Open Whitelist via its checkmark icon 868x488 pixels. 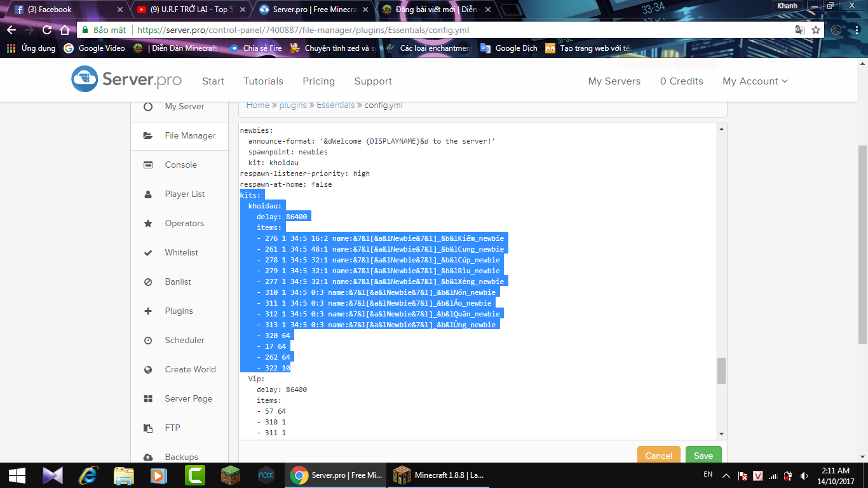point(148,253)
